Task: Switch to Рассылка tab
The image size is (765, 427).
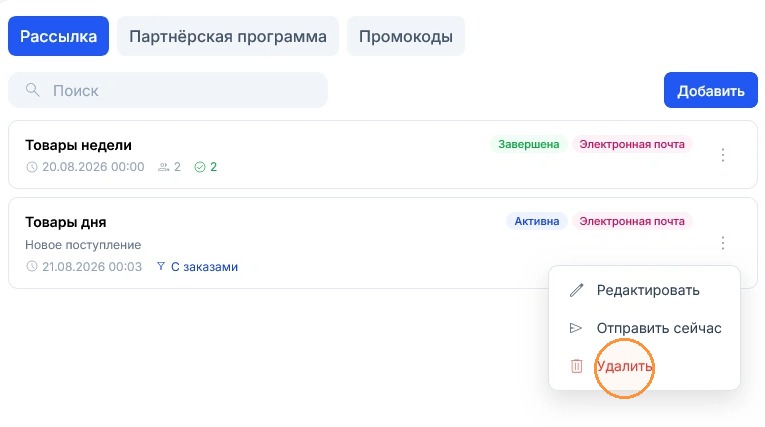Action: click(59, 36)
